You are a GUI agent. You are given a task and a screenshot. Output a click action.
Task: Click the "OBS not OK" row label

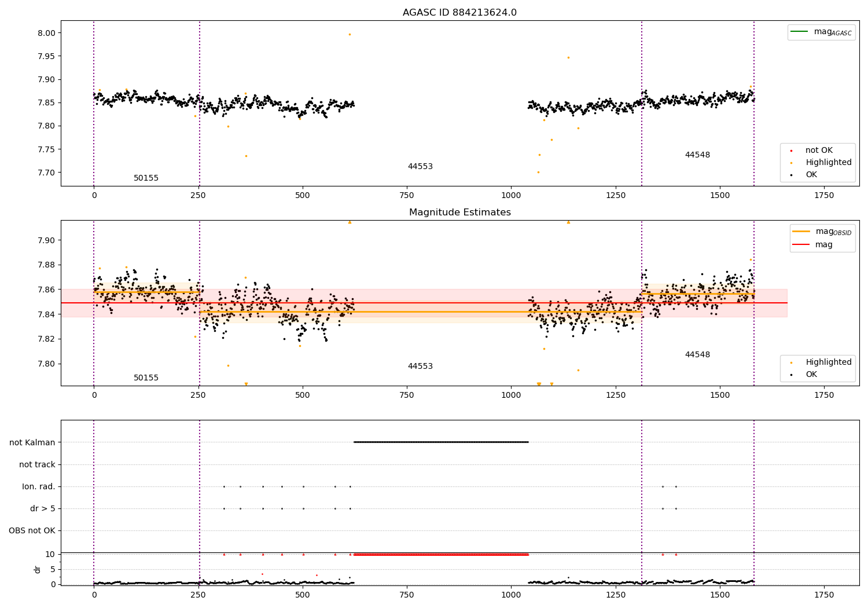(32, 530)
